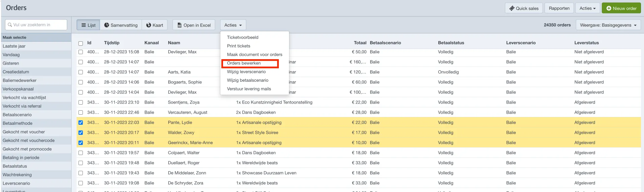Click 1x Eco Kunstzinnigheid Tentoonstelling text

pos(274,102)
